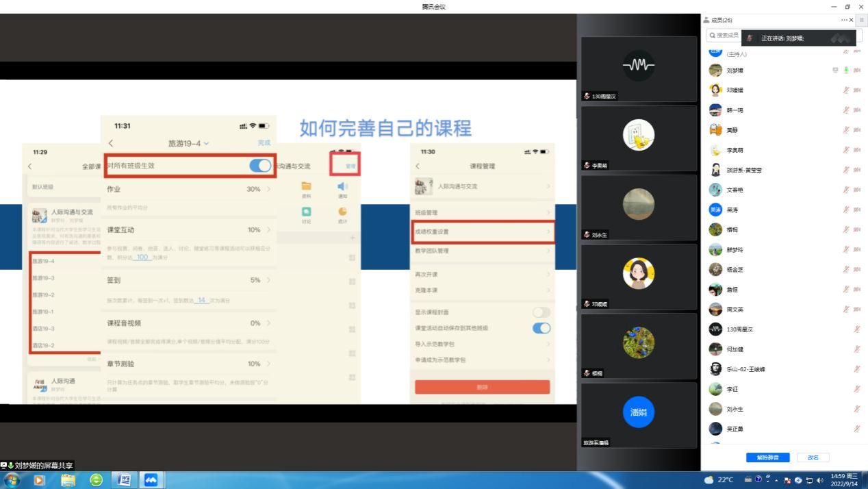Click the active green microphone icon for 刘梦媛
Image resolution: width=868 pixels, height=489 pixels.
pyautogui.click(x=846, y=70)
